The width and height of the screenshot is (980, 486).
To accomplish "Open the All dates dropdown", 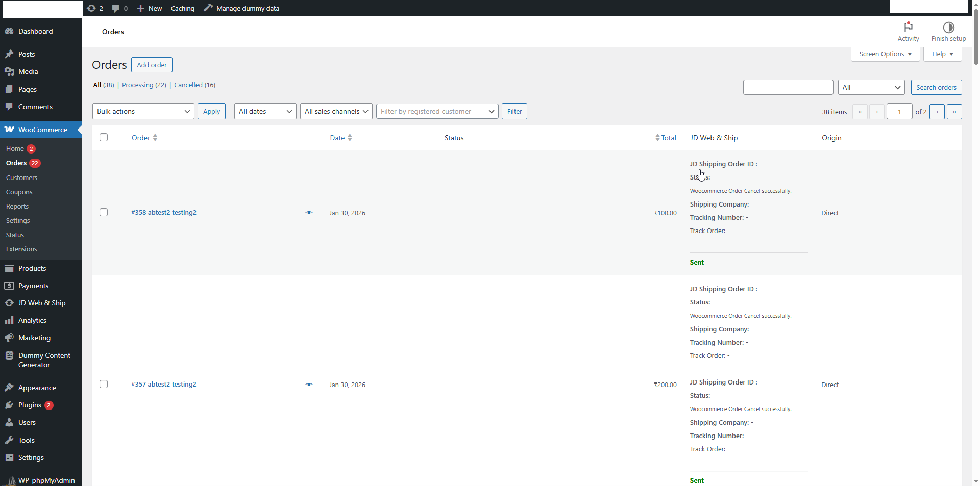I will [x=265, y=111].
